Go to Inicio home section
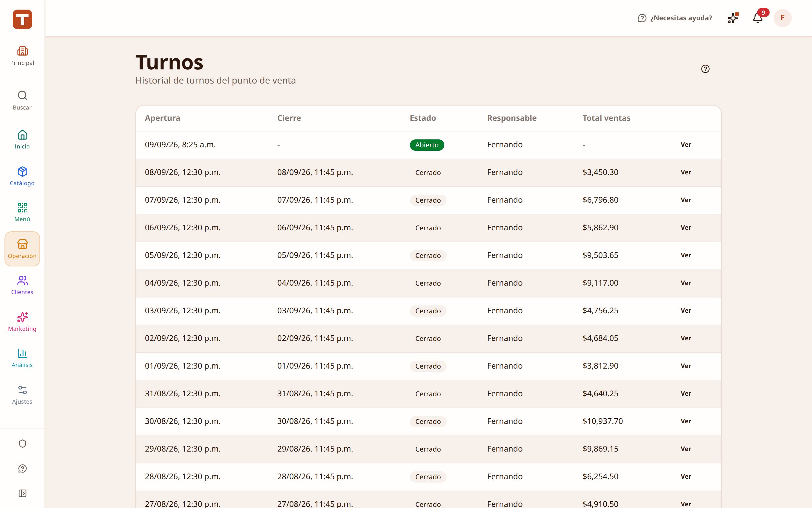The image size is (812, 508). (22, 139)
